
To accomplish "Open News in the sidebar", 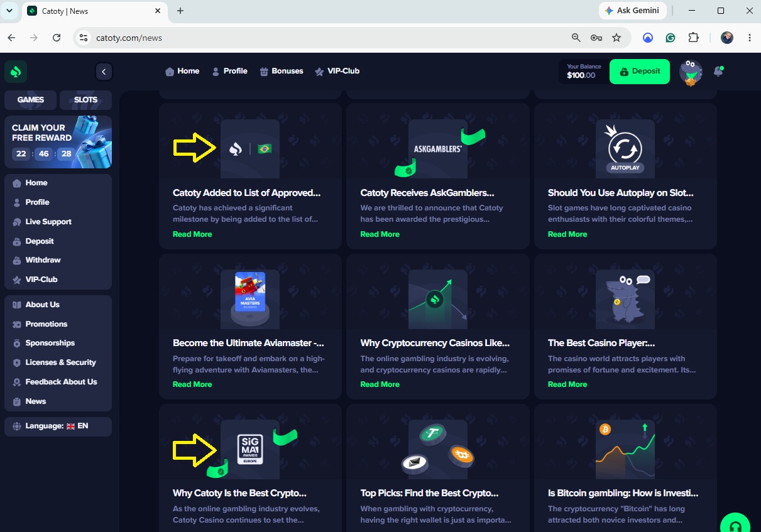I will pos(58,401).
